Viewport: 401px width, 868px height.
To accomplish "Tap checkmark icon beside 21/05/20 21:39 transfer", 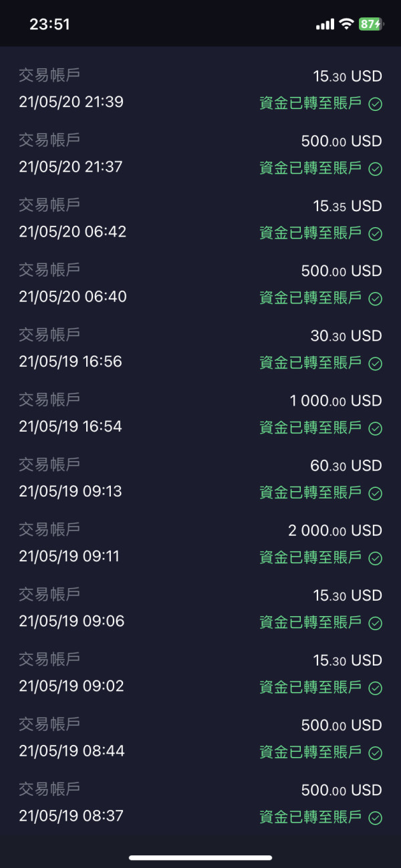I will point(376,104).
